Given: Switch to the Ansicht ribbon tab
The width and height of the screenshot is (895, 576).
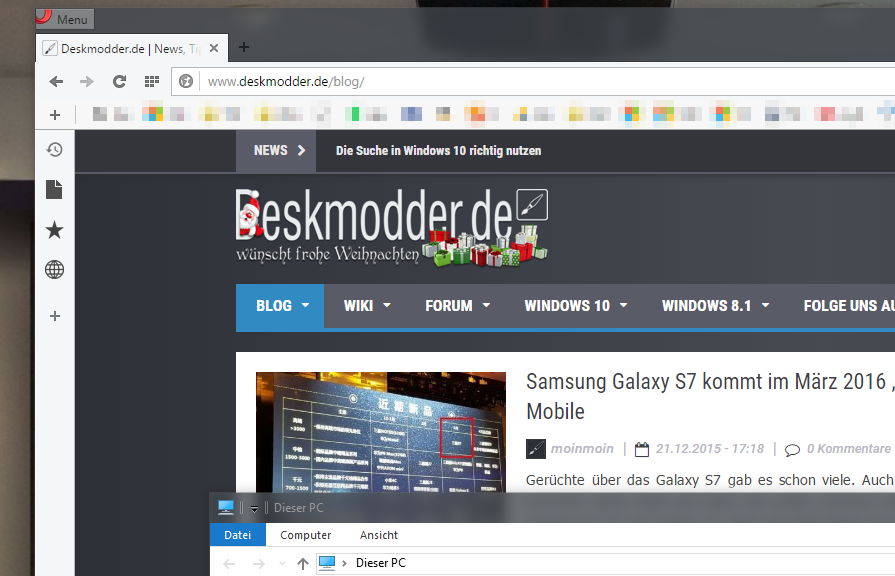Looking at the screenshot, I should click(x=379, y=535).
